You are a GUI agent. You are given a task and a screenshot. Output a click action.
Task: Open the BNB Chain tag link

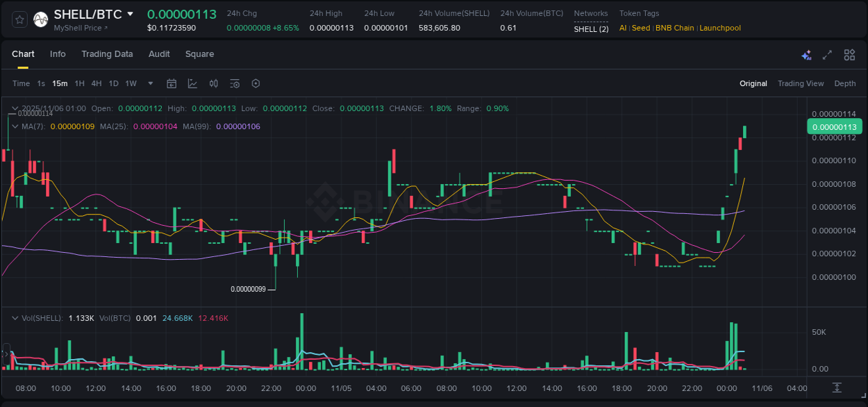[674, 28]
